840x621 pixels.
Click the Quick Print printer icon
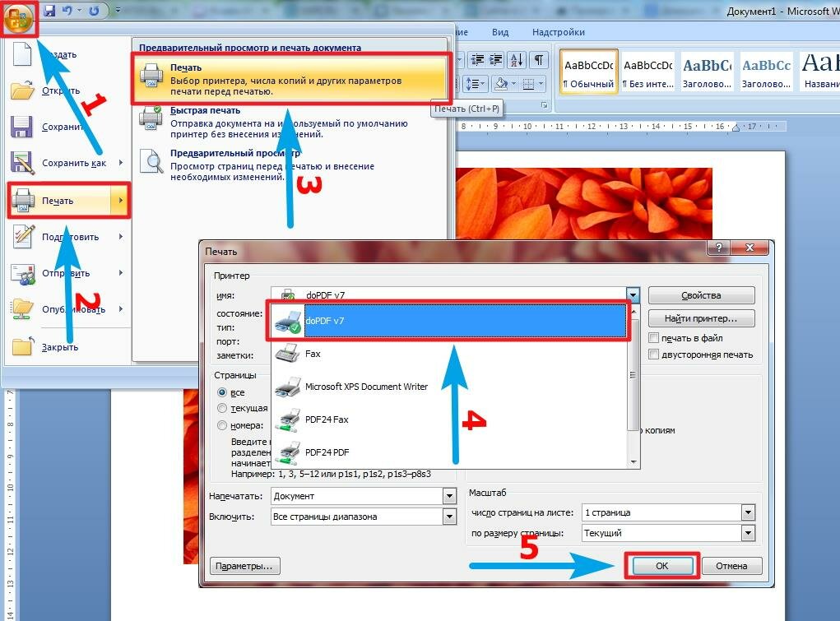(x=151, y=118)
